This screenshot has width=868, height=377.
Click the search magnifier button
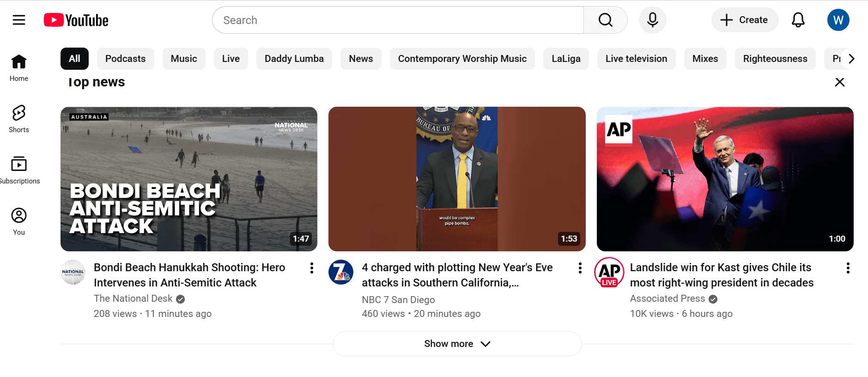(605, 20)
